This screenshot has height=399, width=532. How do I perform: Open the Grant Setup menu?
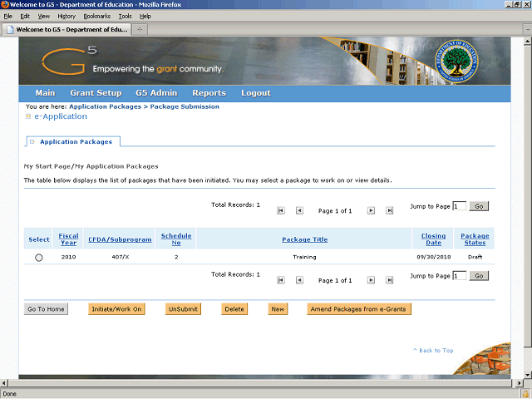96,93
